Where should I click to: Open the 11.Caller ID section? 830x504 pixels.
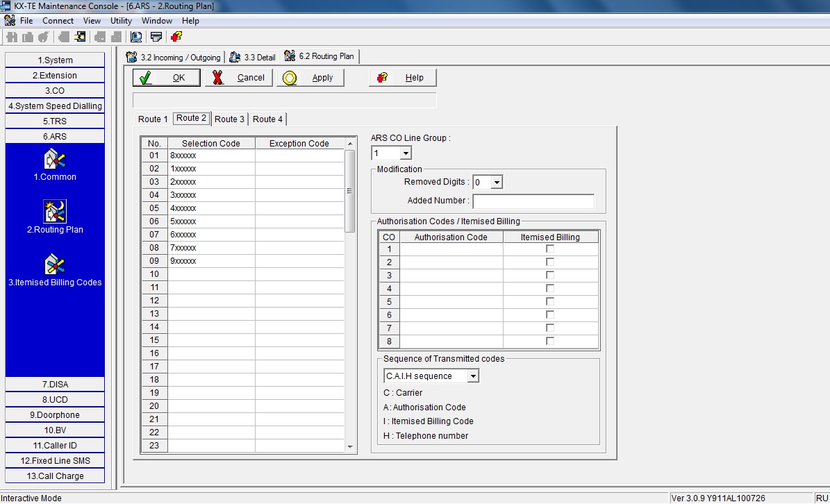tap(55, 445)
